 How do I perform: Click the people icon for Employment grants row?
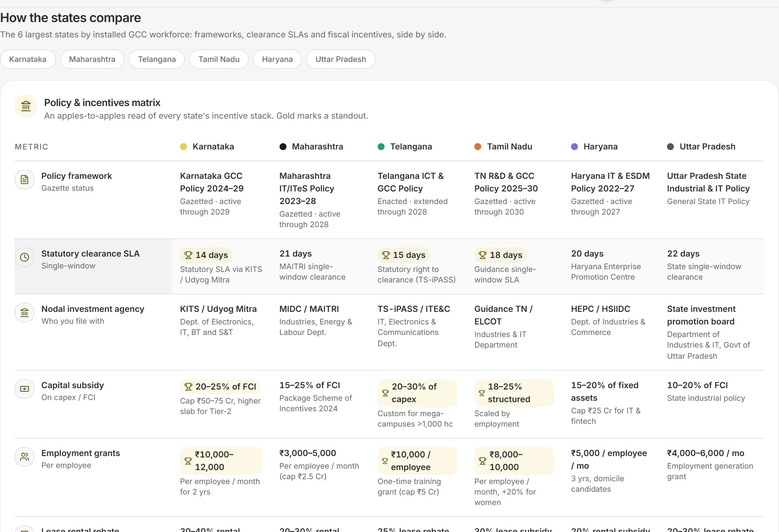[x=25, y=457]
